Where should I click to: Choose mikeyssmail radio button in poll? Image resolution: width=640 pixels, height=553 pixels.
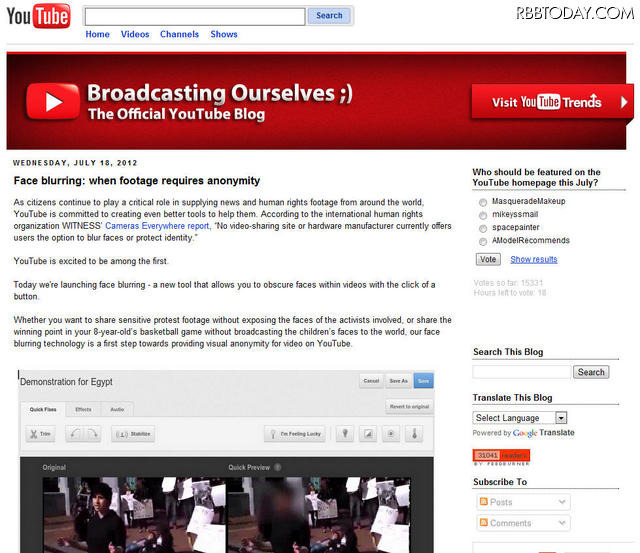[x=483, y=215]
